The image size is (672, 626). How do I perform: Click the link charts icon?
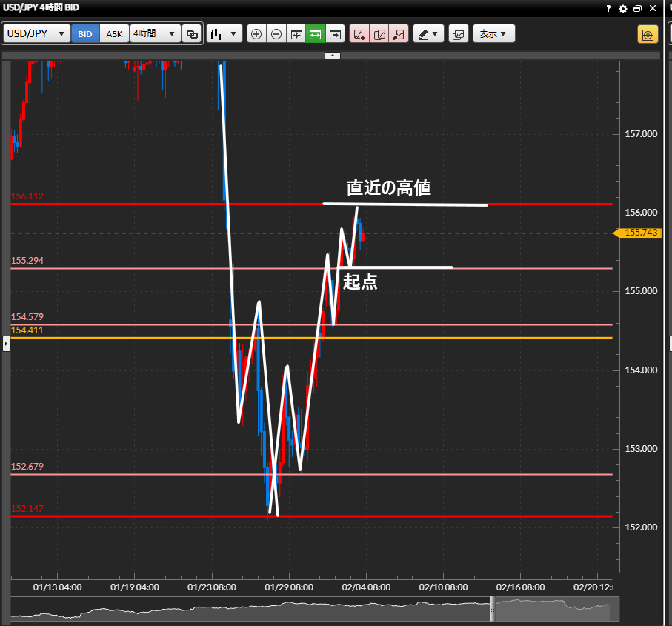[192, 34]
